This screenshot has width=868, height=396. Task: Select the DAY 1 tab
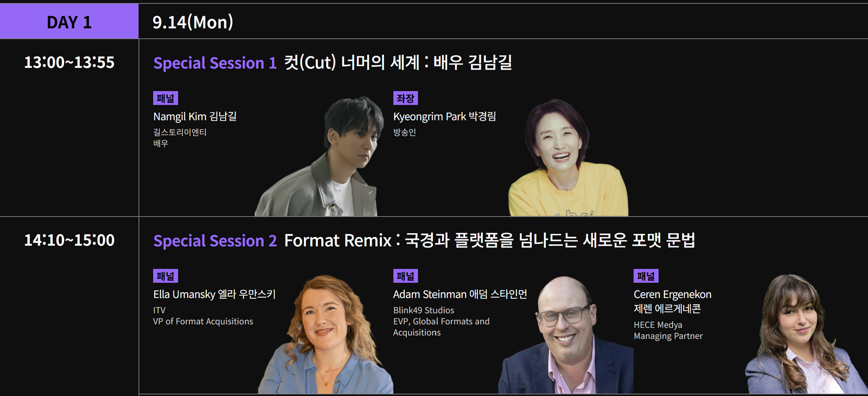click(69, 22)
